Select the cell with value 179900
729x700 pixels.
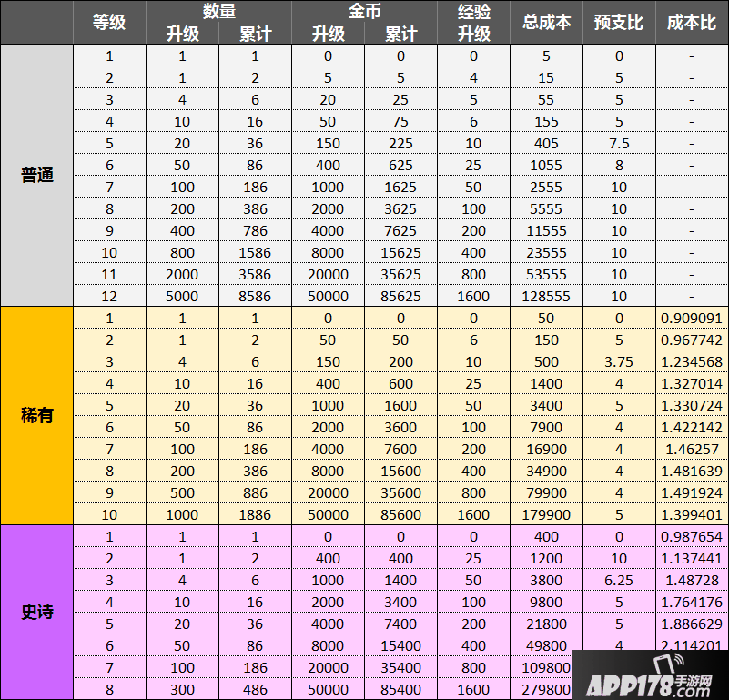coord(546,514)
